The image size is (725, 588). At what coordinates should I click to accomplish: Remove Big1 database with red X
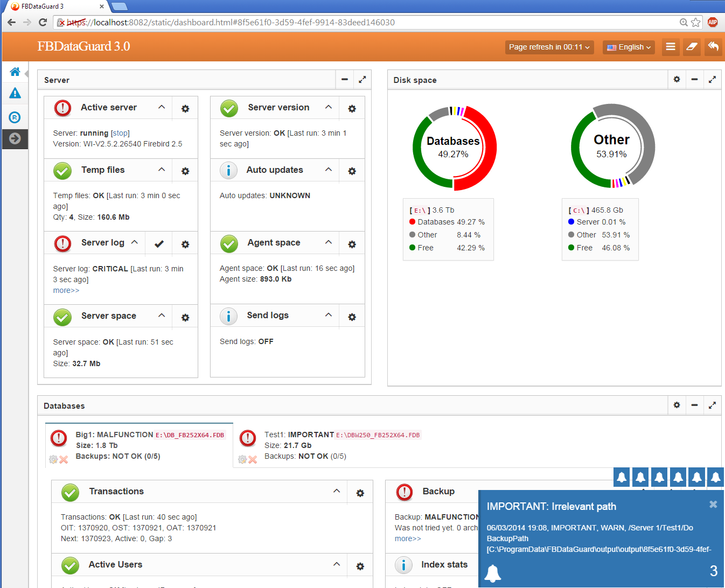point(64,459)
